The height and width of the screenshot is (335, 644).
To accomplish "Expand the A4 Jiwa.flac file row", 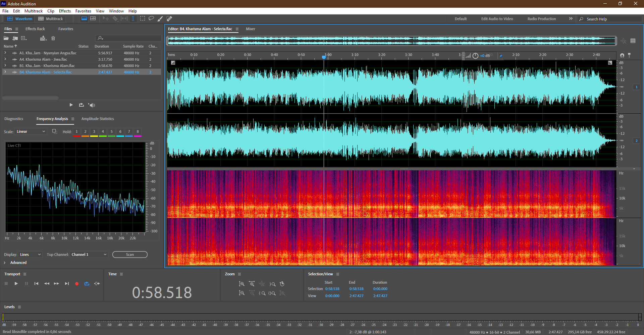I will [5, 59].
